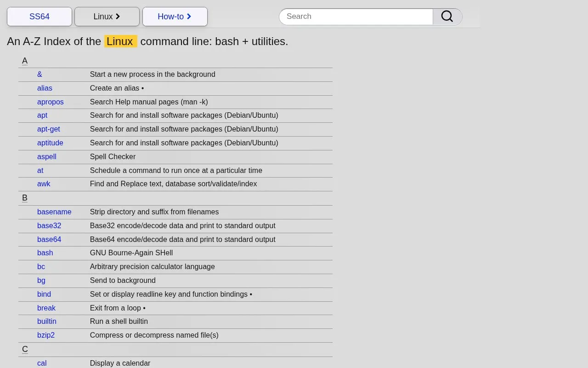
Task: Open the apt-get command link
Action: pyautogui.click(x=49, y=129)
